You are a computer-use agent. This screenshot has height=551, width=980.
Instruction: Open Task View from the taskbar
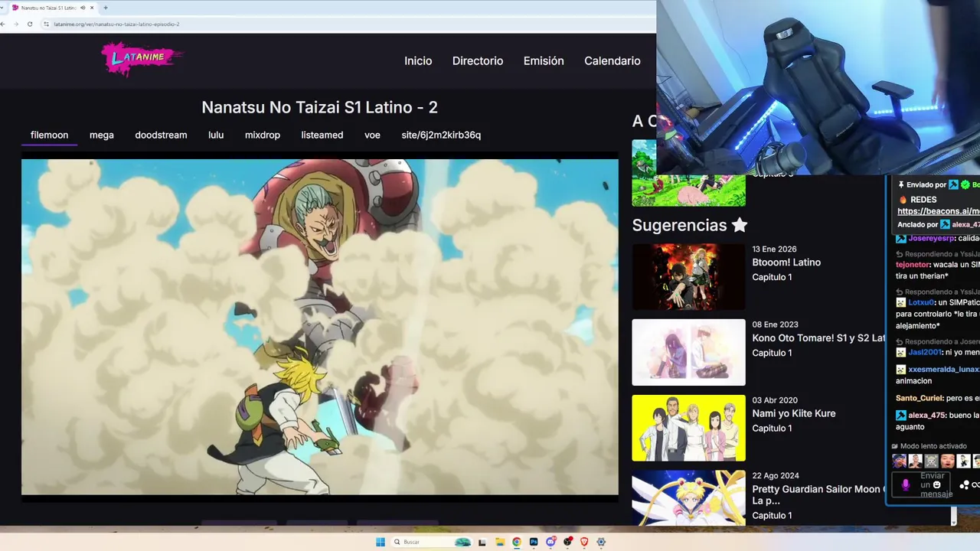click(482, 542)
